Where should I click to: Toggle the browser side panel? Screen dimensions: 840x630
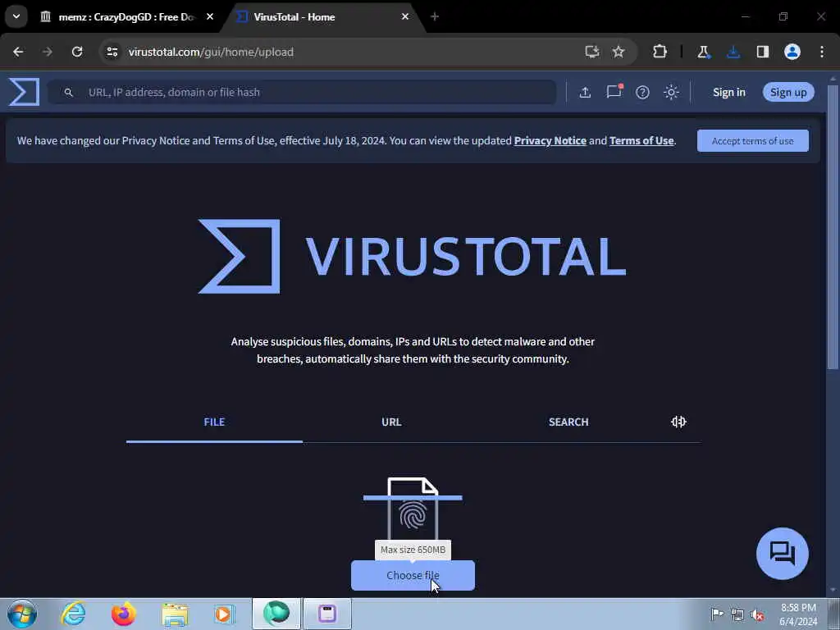[x=763, y=52]
